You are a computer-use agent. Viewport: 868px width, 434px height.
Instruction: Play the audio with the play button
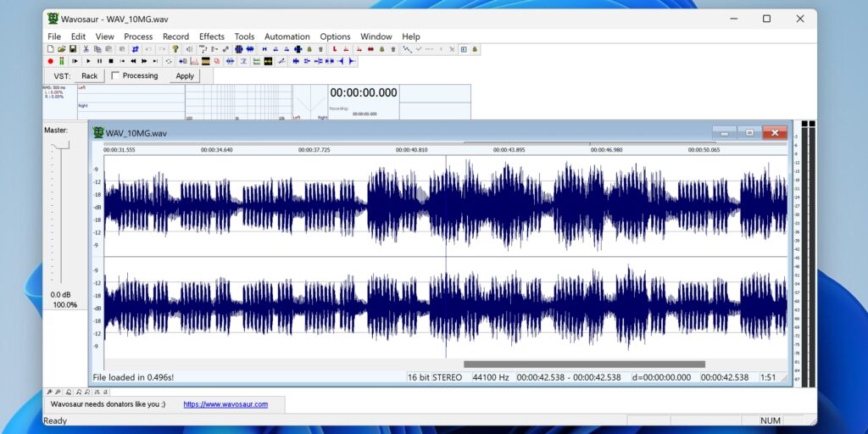click(x=88, y=61)
